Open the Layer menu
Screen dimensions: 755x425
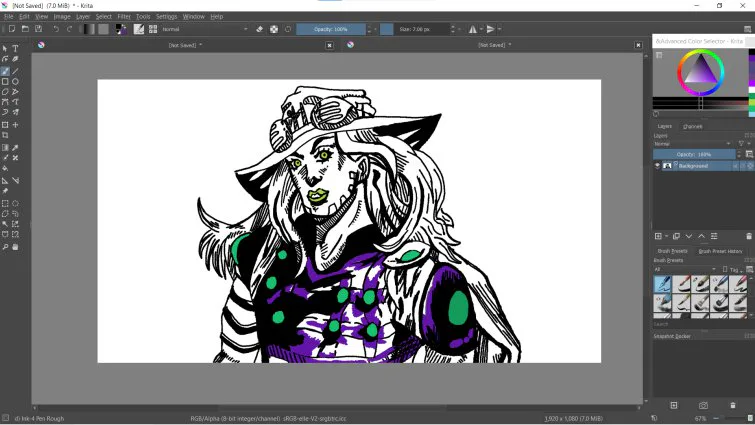coord(83,16)
